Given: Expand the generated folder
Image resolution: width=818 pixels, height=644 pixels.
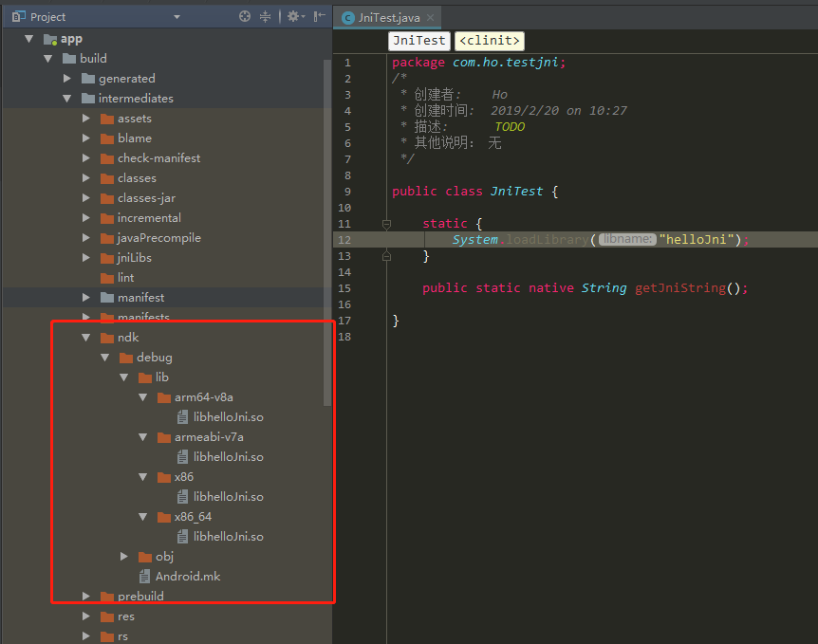Looking at the screenshot, I should [x=66, y=78].
